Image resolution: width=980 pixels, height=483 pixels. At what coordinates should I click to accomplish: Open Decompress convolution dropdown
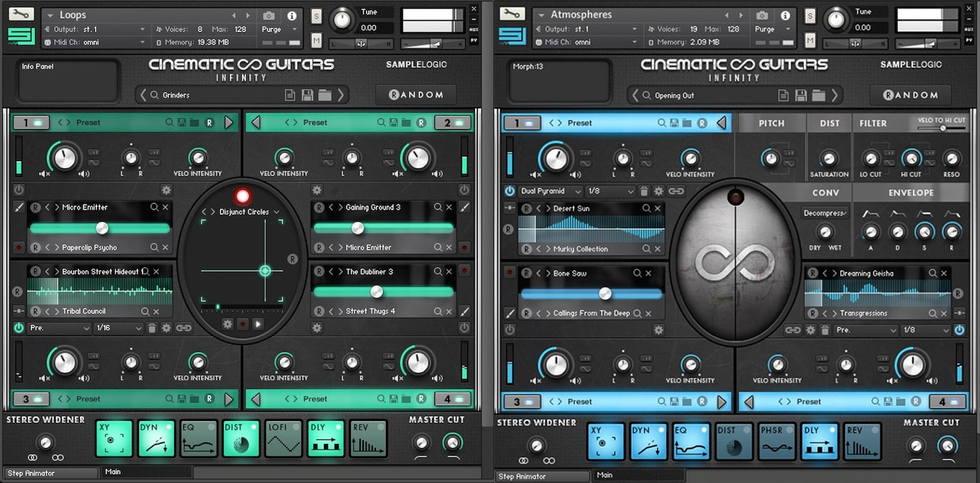coord(826,213)
